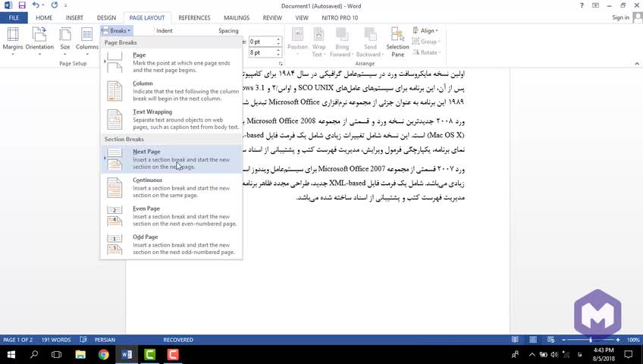This screenshot has width=643, height=364.
Task: Switch to the DESIGN tab
Action: tap(106, 17)
